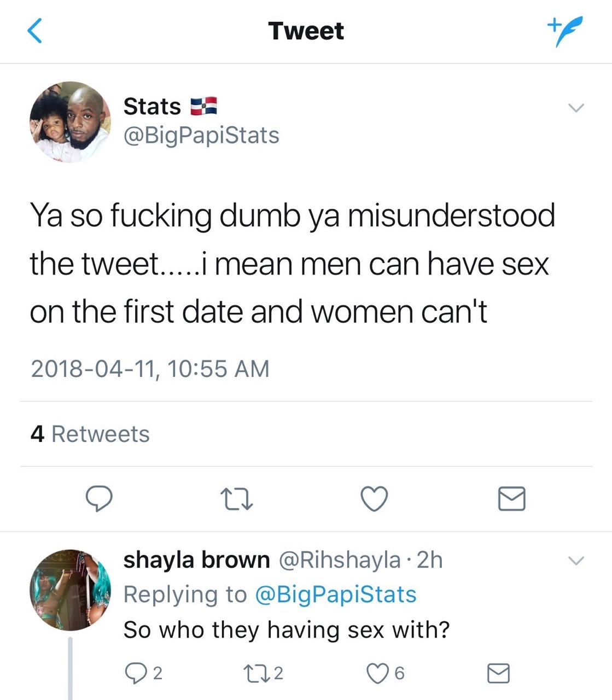Like shayla brown's reply

click(377, 673)
